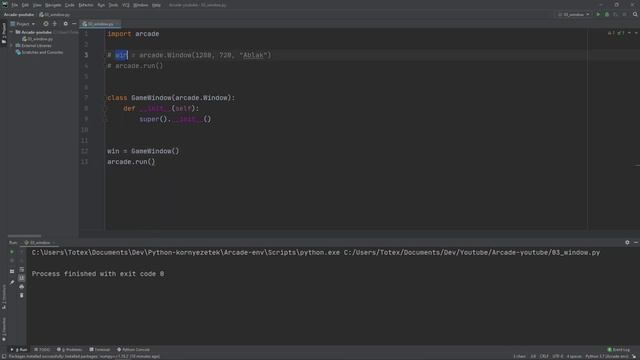Click line number 3 in the editor gutter
The width and height of the screenshot is (640, 360).
[86, 55]
